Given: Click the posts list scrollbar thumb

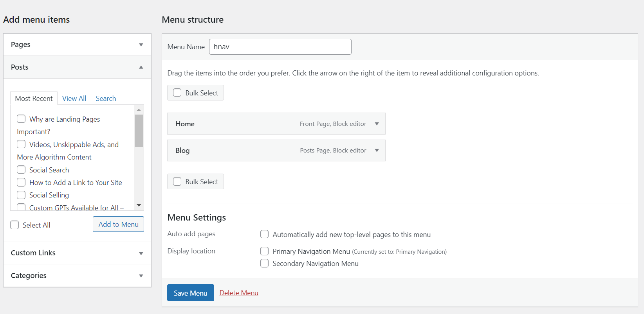Looking at the screenshot, I should (x=139, y=131).
